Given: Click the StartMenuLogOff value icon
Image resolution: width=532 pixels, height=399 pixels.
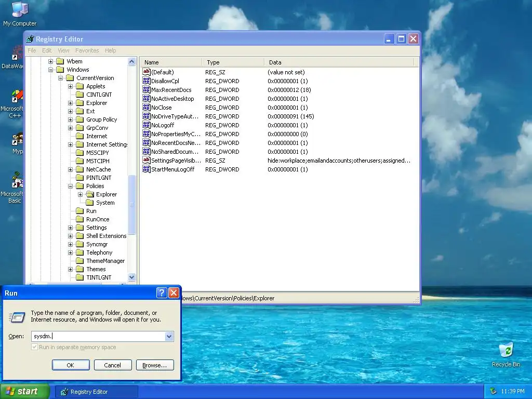Looking at the screenshot, I should (146, 169).
